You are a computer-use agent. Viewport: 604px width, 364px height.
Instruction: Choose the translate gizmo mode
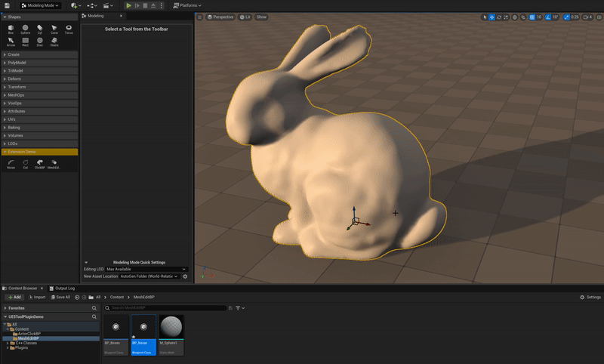pyautogui.click(x=492, y=17)
